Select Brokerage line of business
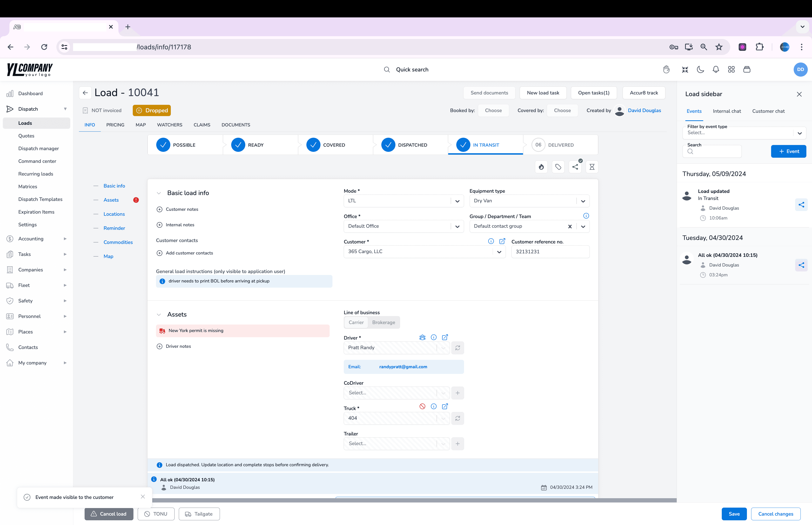The height and width of the screenshot is (525, 812). point(383,322)
